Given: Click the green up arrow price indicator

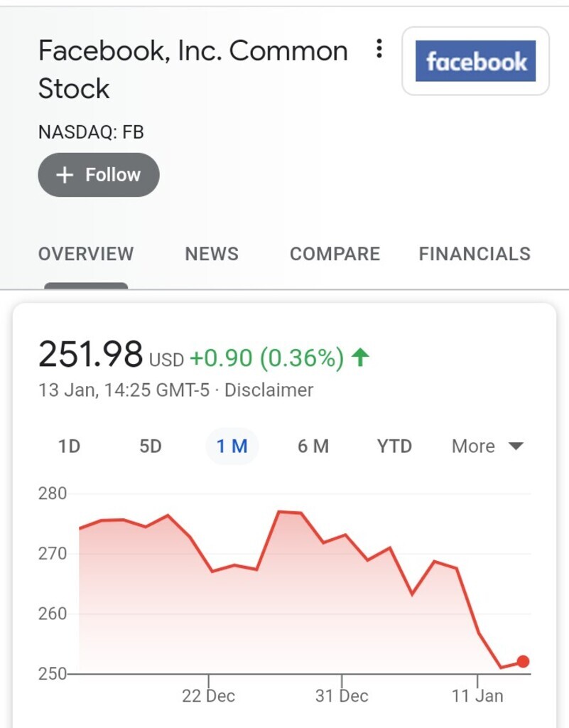Looking at the screenshot, I should tap(360, 358).
